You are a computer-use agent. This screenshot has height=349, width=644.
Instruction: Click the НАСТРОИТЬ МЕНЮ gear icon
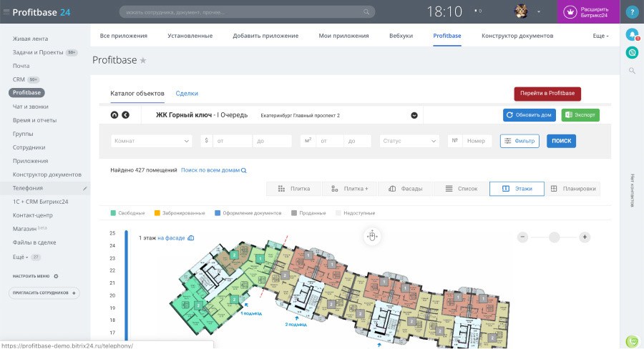57,276
